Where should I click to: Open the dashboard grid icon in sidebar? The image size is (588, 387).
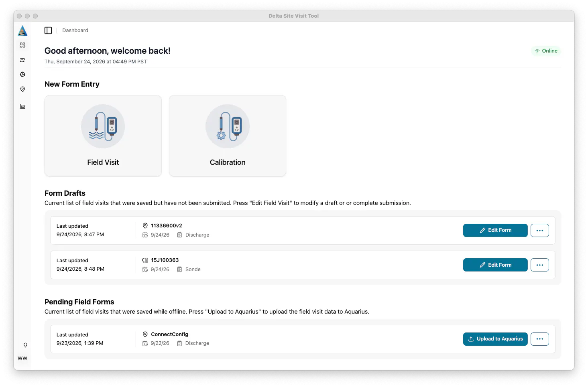coord(22,45)
